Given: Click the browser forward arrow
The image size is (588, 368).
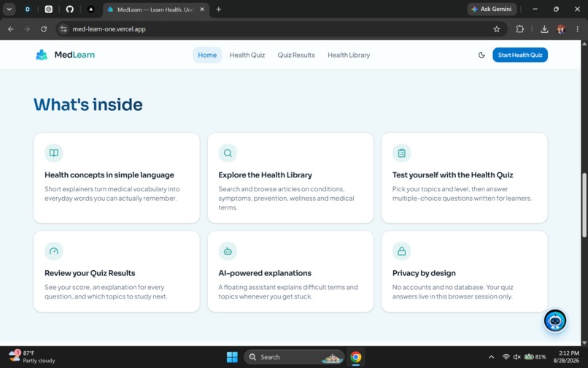Looking at the screenshot, I should click(27, 29).
